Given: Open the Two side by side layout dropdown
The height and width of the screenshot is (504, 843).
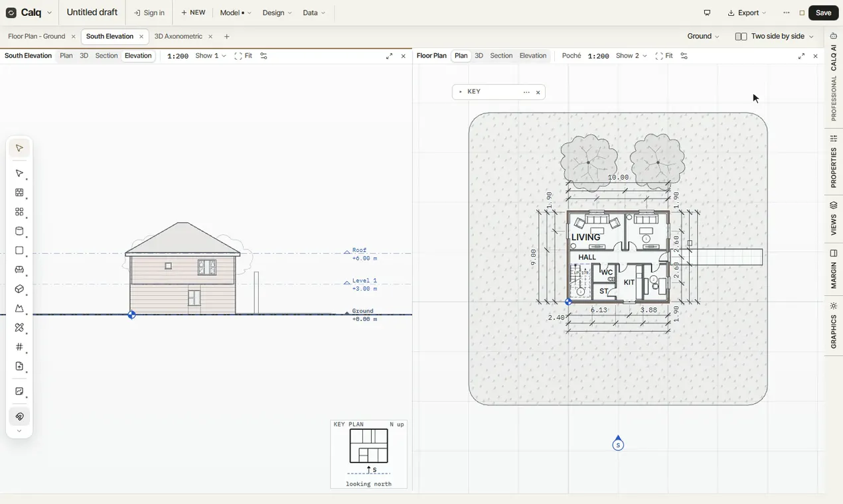Looking at the screenshot, I should (775, 36).
